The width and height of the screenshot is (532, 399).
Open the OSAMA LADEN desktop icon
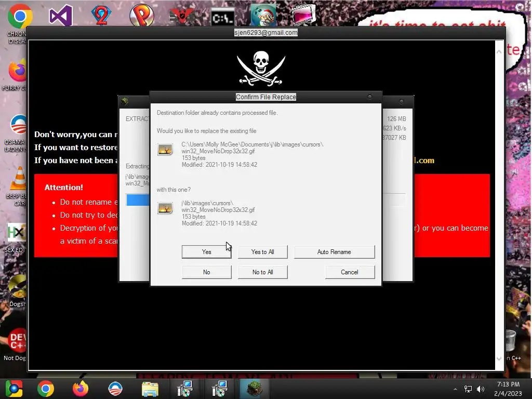point(18,125)
